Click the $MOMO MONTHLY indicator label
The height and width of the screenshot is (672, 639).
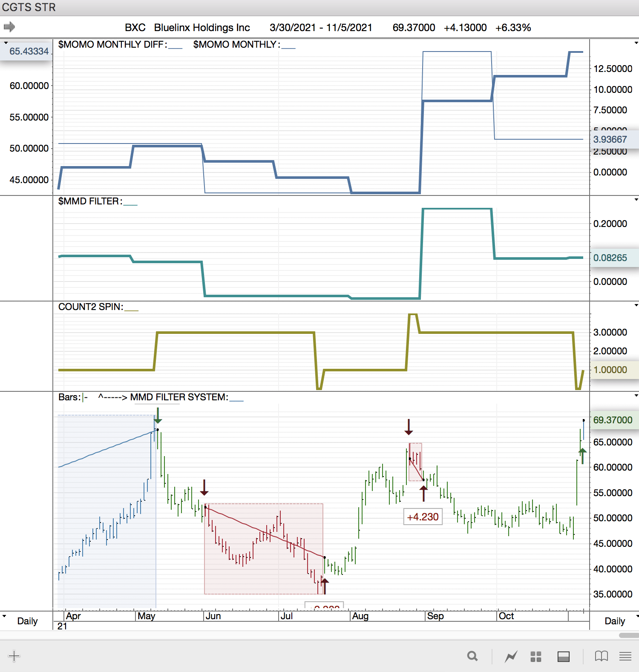(x=236, y=44)
